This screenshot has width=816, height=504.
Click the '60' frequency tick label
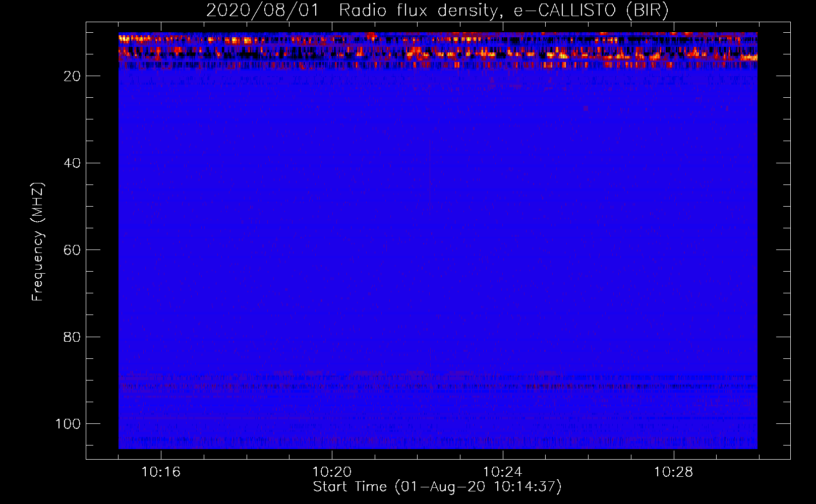(x=72, y=250)
